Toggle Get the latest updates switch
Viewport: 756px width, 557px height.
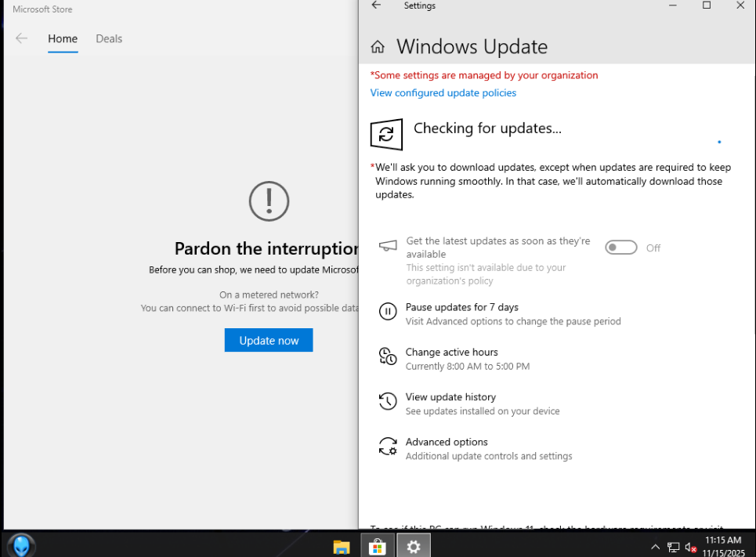pyautogui.click(x=621, y=248)
